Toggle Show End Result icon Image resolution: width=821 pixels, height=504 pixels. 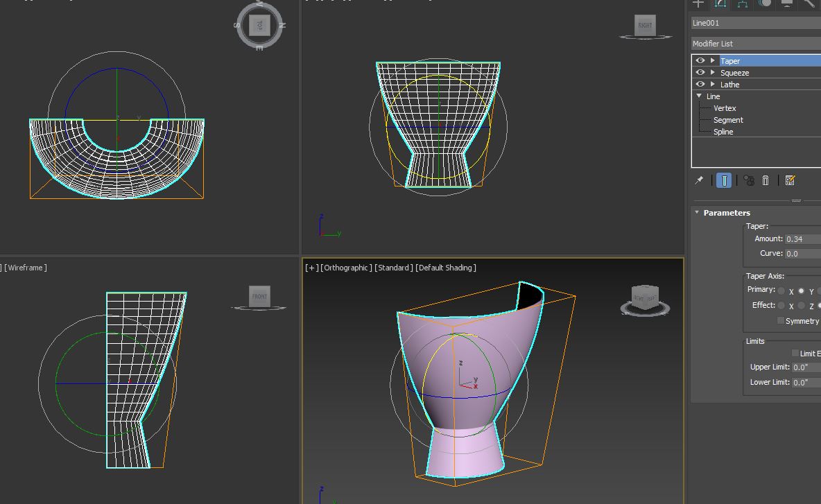(x=724, y=180)
